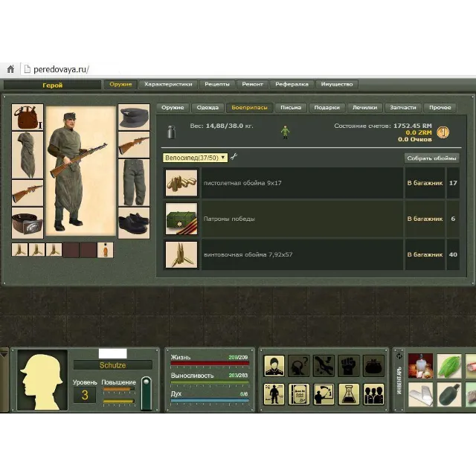Click the raised fist icon

click(x=349, y=366)
